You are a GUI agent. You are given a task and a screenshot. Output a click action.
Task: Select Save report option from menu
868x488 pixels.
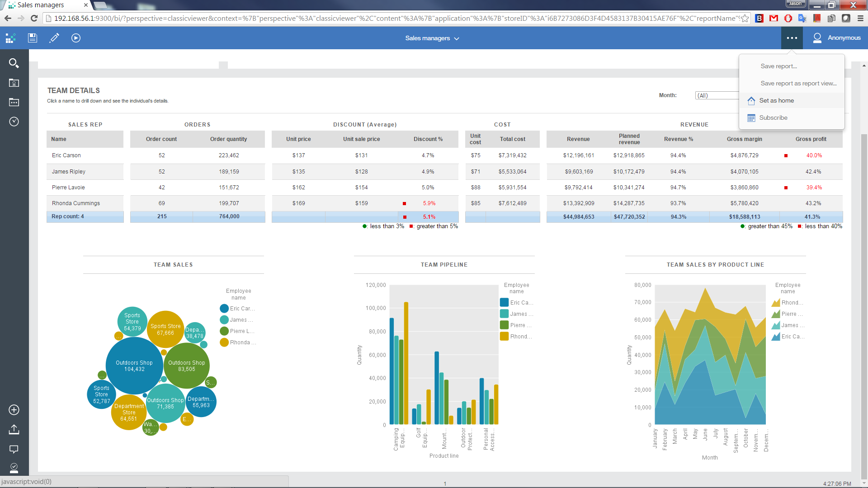pyautogui.click(x=778, y=66)
